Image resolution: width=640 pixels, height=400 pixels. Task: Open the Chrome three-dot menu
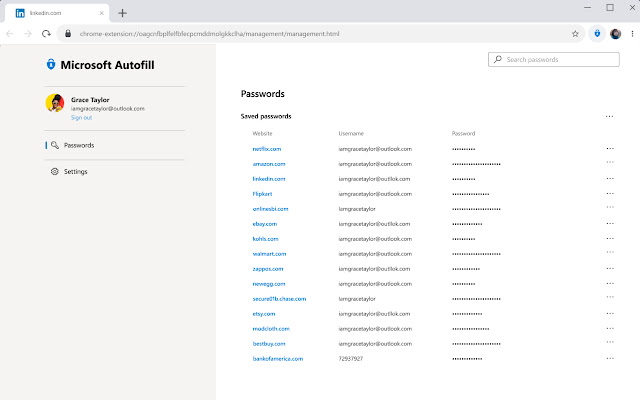[x=631, y=33]
